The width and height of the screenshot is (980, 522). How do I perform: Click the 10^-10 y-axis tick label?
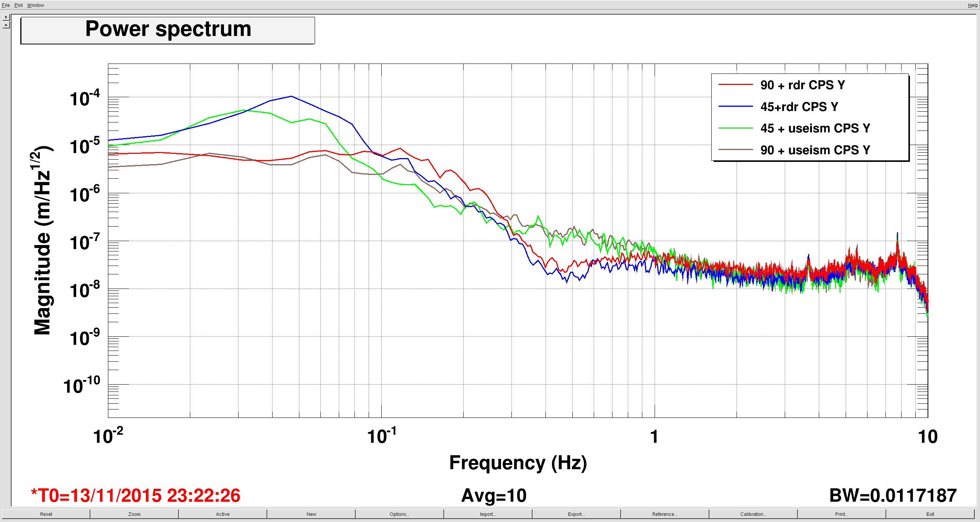(82, 385)
